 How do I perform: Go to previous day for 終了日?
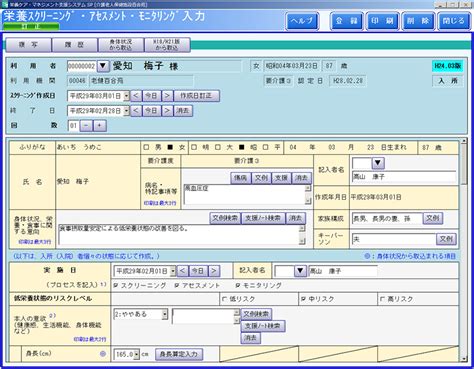point(136,111)
